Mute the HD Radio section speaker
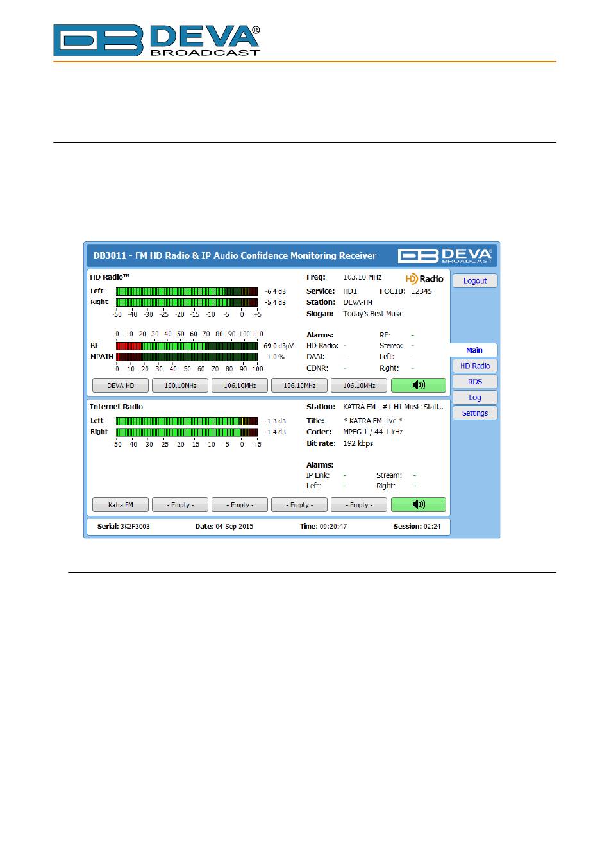609x868 pixels. 419,385
